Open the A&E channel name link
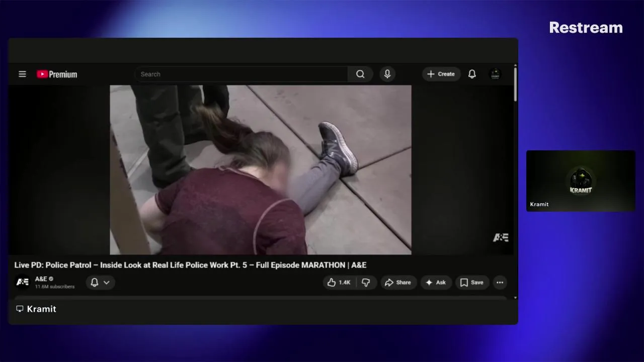Viewport: 644px width, 362px height. [x=41, y=279]
